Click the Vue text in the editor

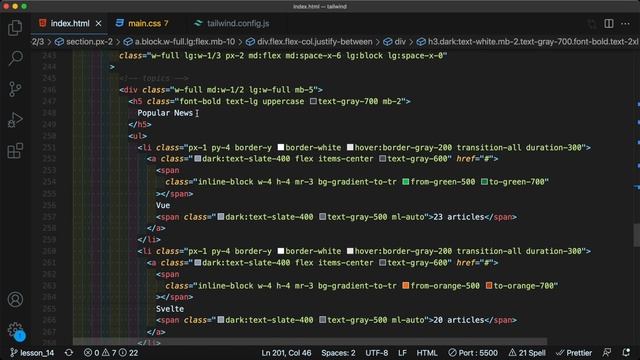pyautogui.click(x=163, y=205)
